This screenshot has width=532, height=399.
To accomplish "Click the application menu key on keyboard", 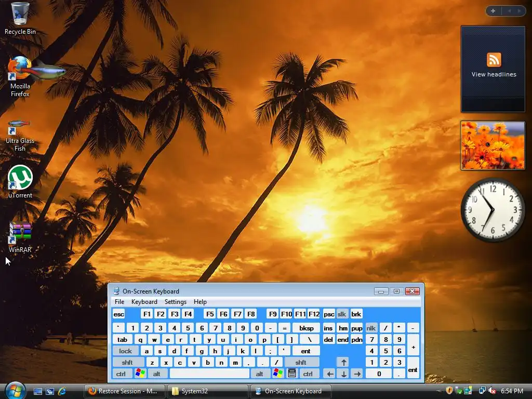I will 292,374.
